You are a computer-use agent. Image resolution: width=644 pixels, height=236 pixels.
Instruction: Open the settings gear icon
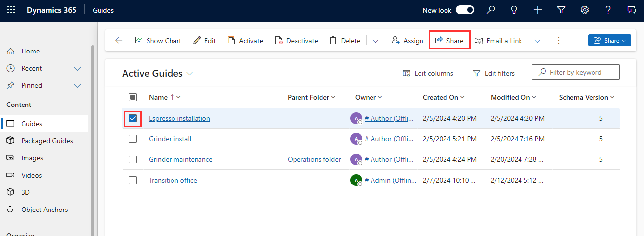click(585, 10)
